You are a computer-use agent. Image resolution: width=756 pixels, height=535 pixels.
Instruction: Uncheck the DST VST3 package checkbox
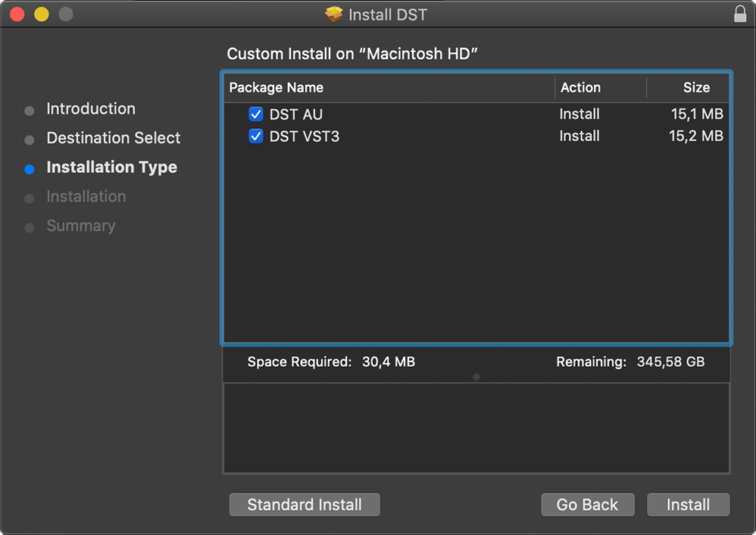tap(256, 136)
